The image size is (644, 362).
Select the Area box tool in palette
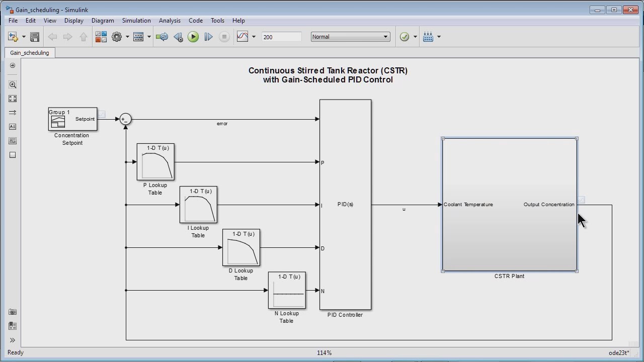point(13,155)
